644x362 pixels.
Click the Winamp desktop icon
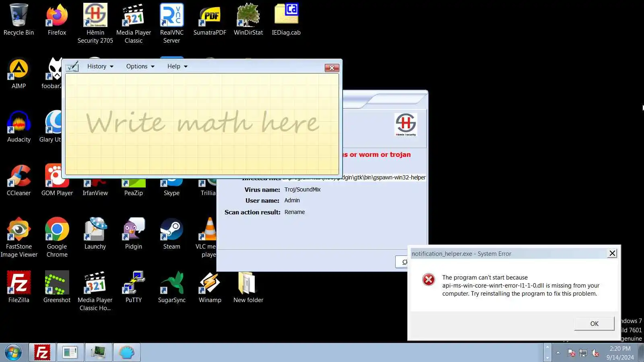point(210,287)
